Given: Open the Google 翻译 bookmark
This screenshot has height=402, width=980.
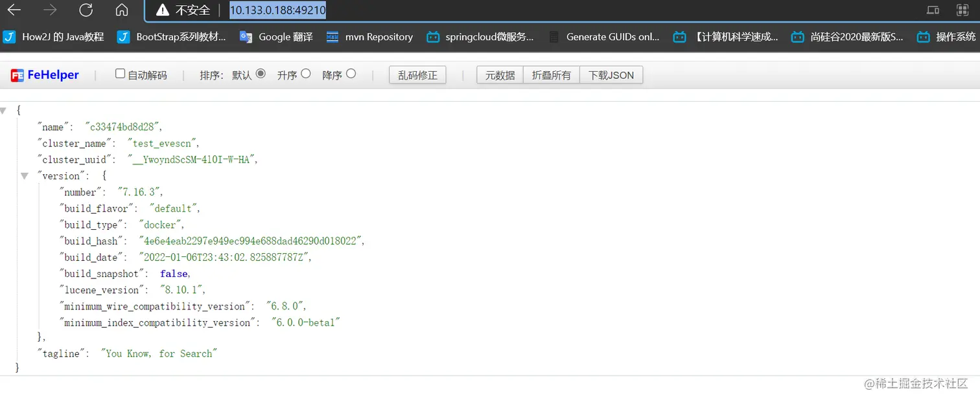Looking at the screenshot, I should 275,37.
